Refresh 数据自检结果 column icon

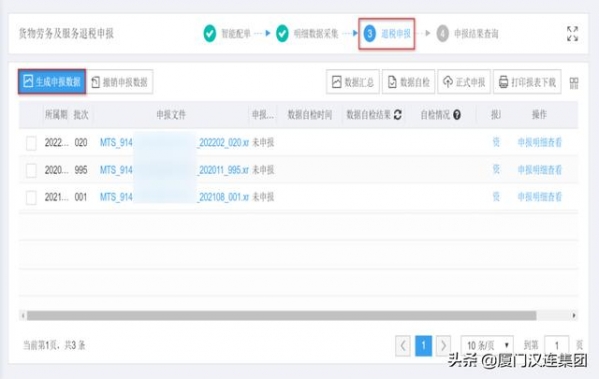[x=397, y=115]
